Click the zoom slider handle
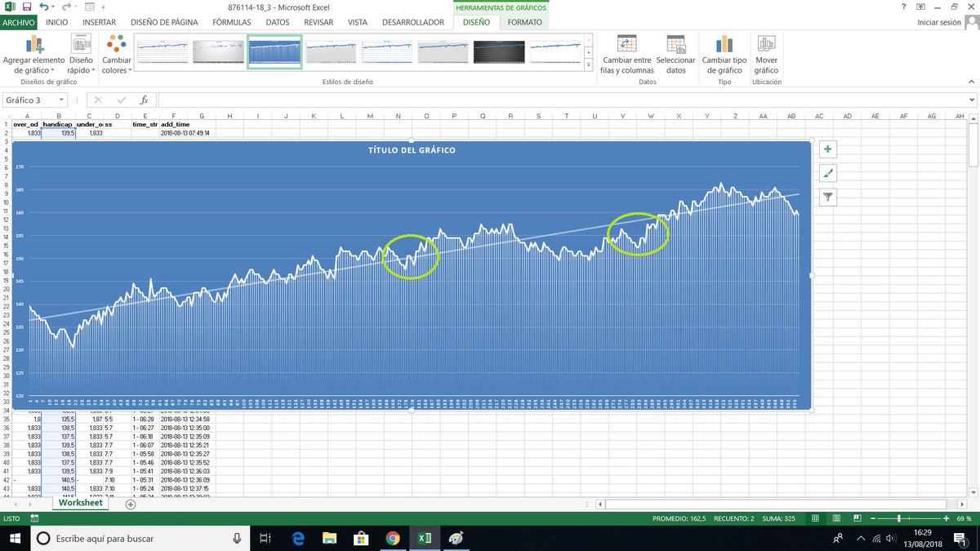 coord(899,519)
